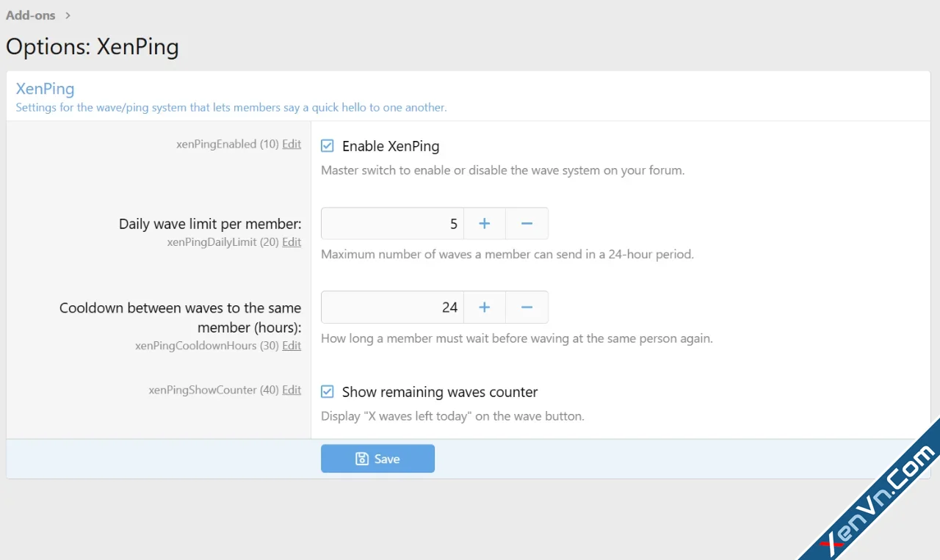Click the 'Daily wave limit per member:' label

[210, 224]
